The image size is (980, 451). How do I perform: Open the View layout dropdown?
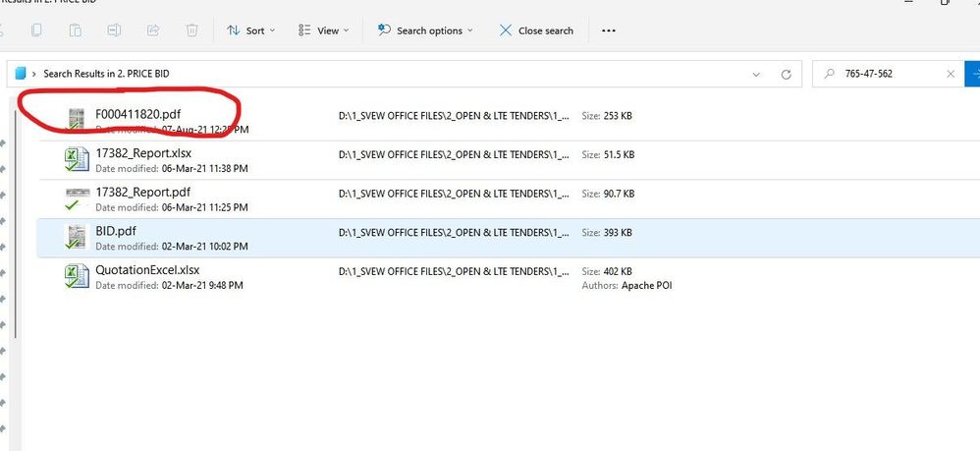pyautogui.click(x=323, y=30)
